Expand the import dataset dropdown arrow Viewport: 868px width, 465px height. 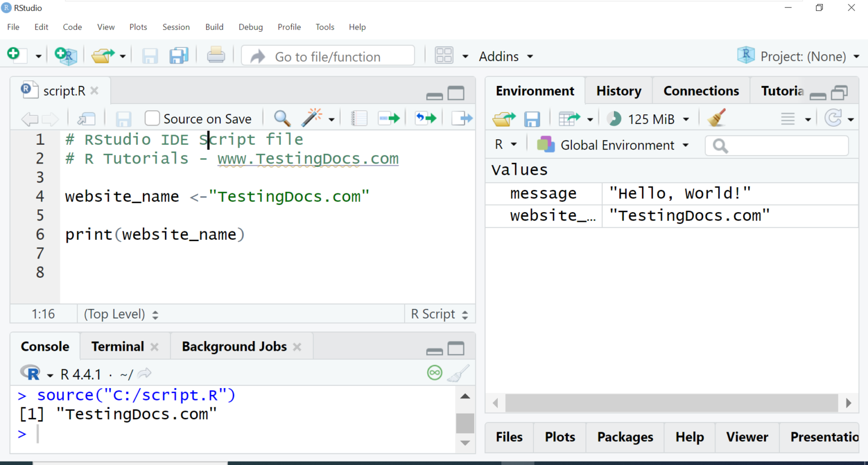(x=590, y=119)
